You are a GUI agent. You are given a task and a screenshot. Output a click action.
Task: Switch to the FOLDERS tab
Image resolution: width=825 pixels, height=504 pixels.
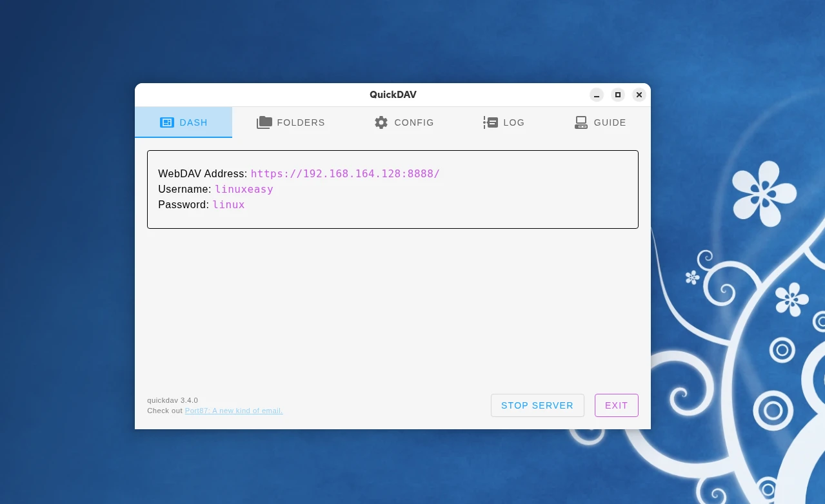290,122
